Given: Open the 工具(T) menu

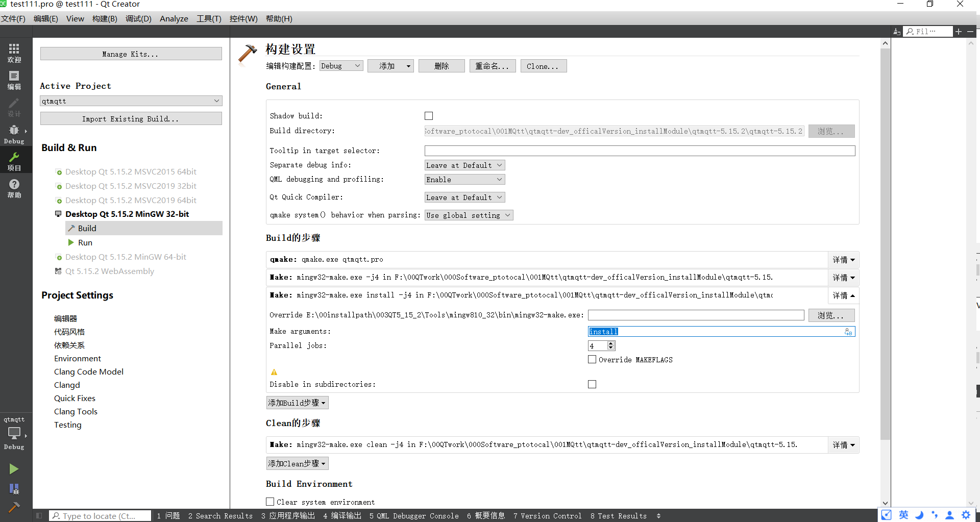Looking at the screenshot, I should pos(208,18).
